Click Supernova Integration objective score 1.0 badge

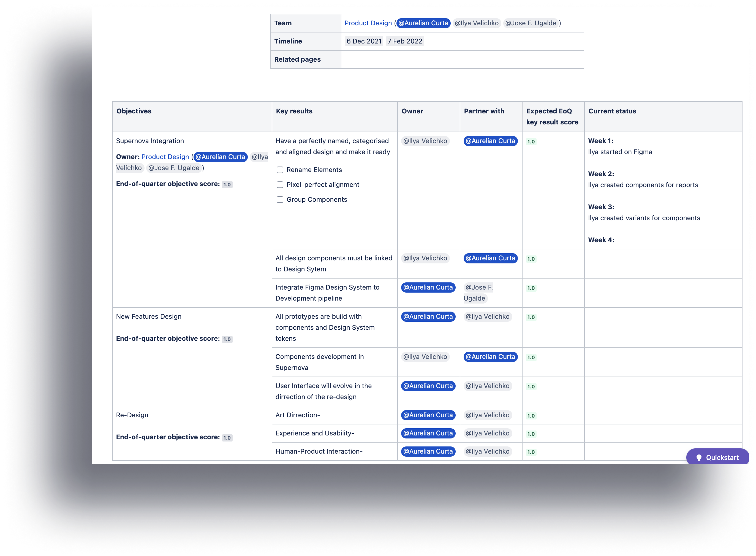[x=227, y=184]
